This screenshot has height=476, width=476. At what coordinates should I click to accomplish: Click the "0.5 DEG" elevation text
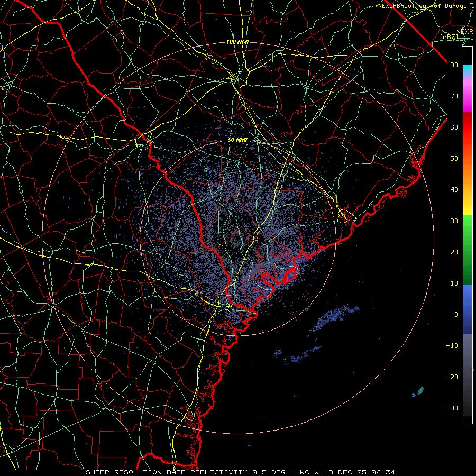(269, 472)
